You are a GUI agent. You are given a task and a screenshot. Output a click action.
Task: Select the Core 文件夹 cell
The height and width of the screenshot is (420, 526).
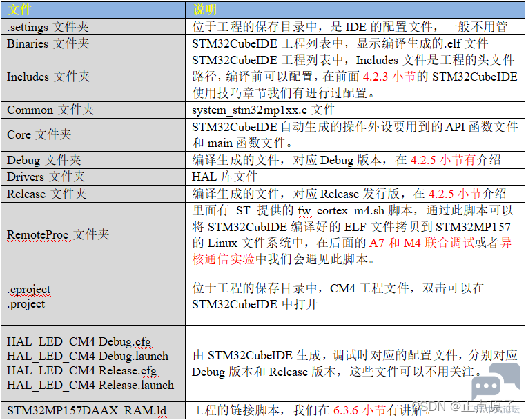[39, 134]
